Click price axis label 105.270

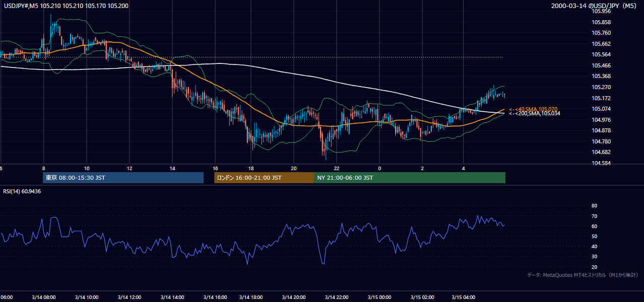pyautogui.click(x=602, y=87)
